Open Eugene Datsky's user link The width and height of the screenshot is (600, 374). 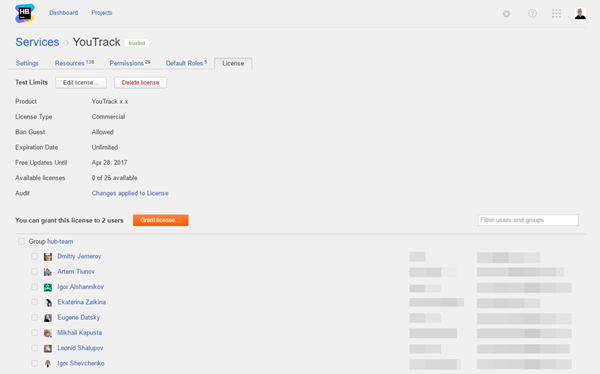pyautogui.click(x=78, y=318)
